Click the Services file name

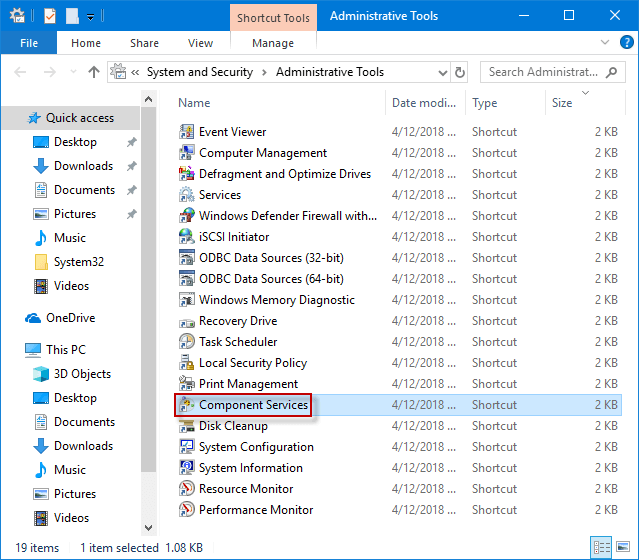point(220,195)
